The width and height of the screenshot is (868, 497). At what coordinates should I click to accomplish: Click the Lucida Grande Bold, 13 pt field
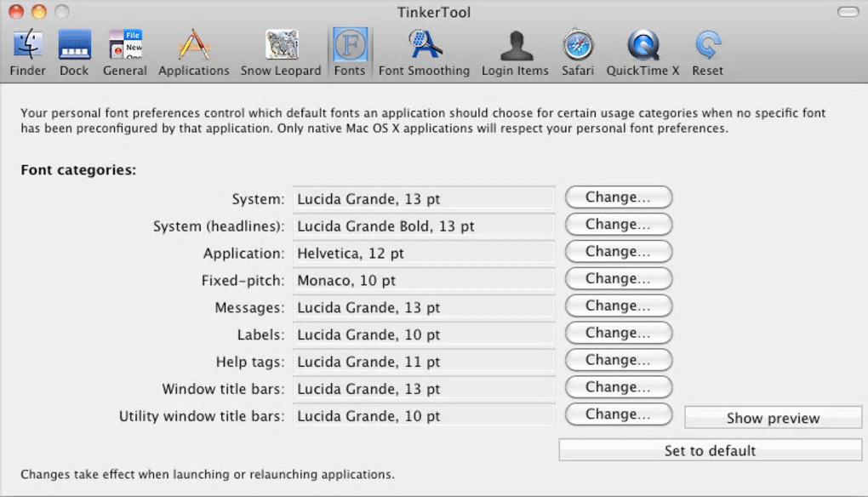(x=424, y=226)
